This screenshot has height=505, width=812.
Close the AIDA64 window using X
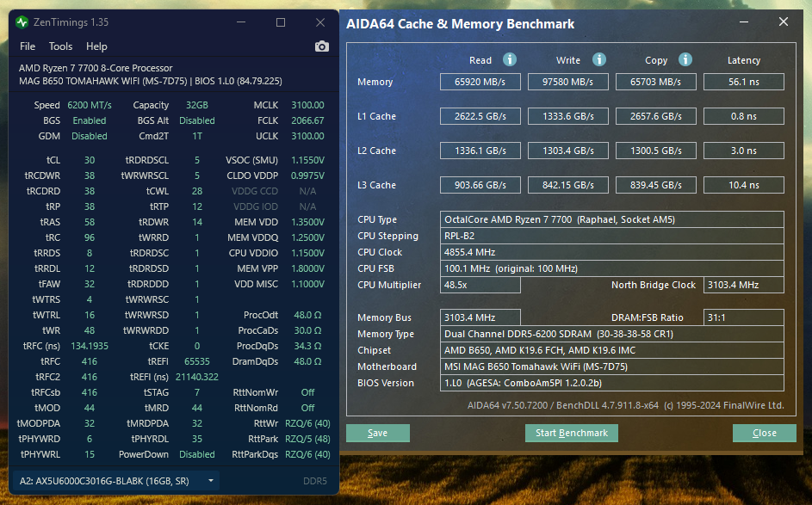[784, 22]
